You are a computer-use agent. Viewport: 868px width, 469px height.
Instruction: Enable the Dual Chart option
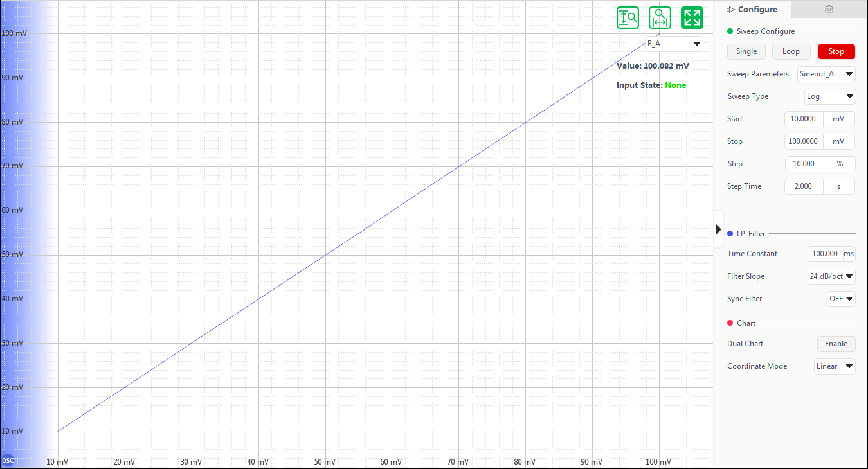click(836, 344)
